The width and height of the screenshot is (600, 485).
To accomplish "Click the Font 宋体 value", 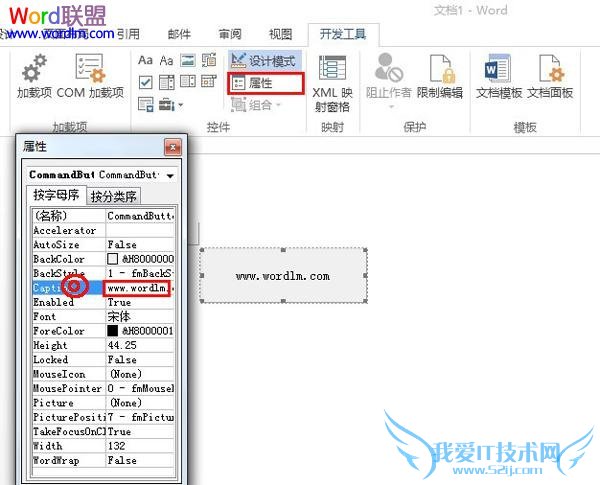I will point(140,317).
